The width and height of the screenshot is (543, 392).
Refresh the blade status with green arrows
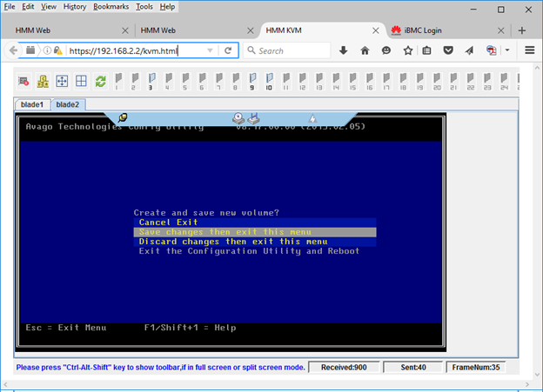pyautogui.click(x=100, y=82)
